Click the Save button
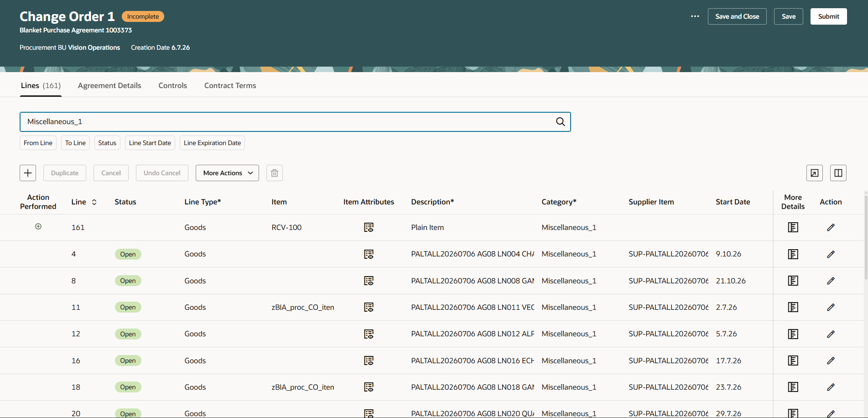The width and height of the screenshot is (868, 418). (789, 16)
